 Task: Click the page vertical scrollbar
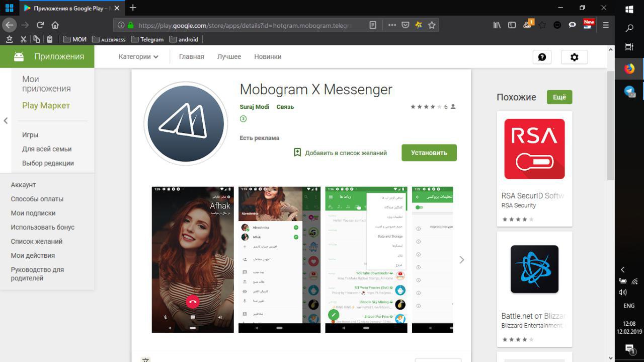[x=611, y=126]
